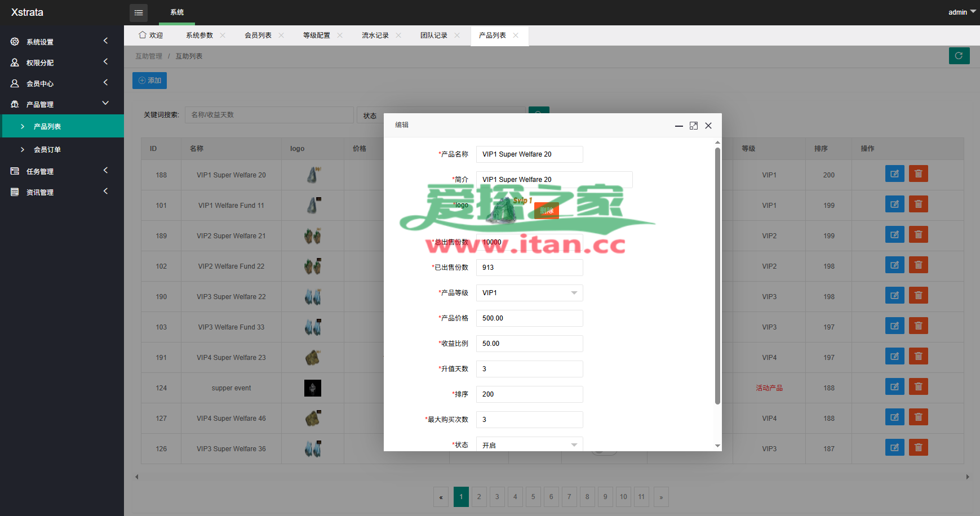Click the orange delete button on logo image
This screenshot has width=980, height=516.
[546, 211]
